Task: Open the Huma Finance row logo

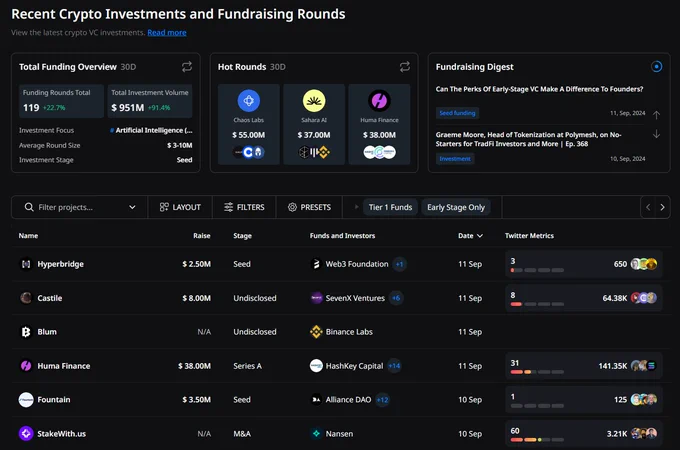Action: pyautogui.click(x=26, y=366)
